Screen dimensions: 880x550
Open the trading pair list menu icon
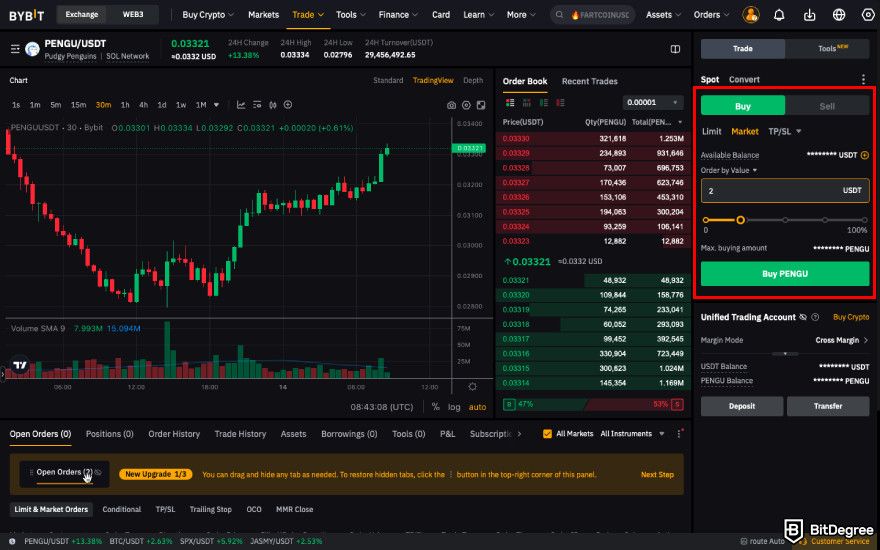tap(15, 49)
